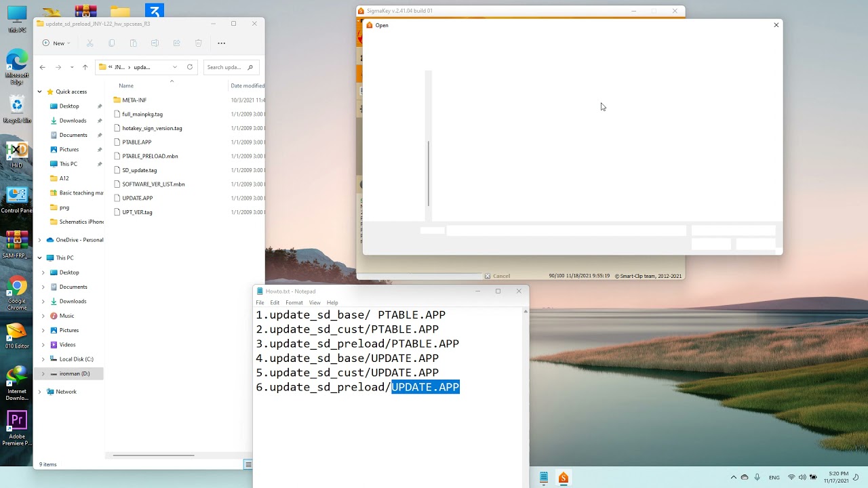This screenshot has width=868, height=488.
Task: Click the microphone icon in system tray
Action: (x=757, y=477)
